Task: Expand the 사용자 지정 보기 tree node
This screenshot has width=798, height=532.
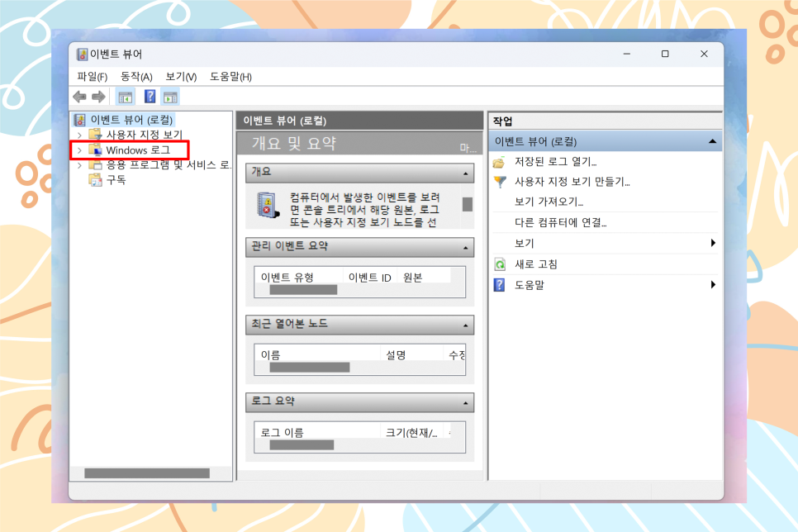Action: [79, 135]
